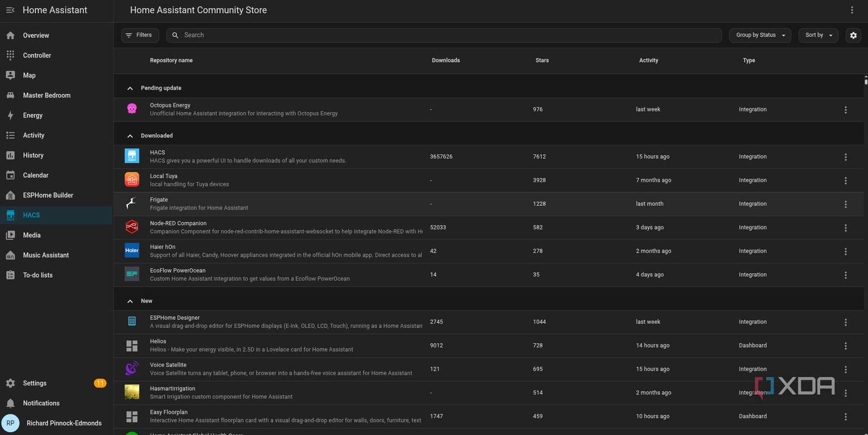Collapse the New group
Screen dimensions: 868x435
[130, 301]
